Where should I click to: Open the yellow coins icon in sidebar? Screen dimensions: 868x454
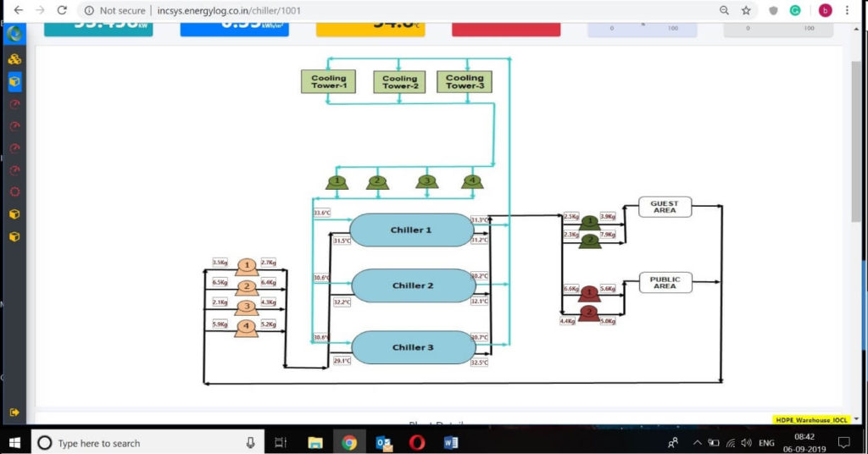coord(14,59)
